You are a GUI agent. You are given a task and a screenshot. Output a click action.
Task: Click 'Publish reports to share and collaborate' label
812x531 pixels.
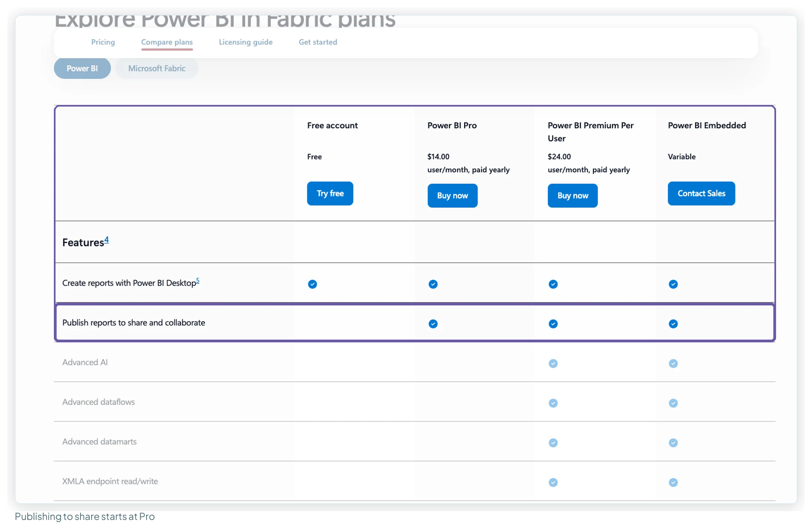[x=134, y=323]
